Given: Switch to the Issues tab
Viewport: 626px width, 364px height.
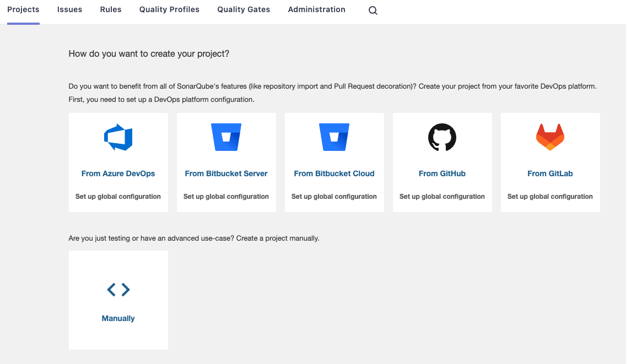Looking at the screenshot, I should coord(69,9).
